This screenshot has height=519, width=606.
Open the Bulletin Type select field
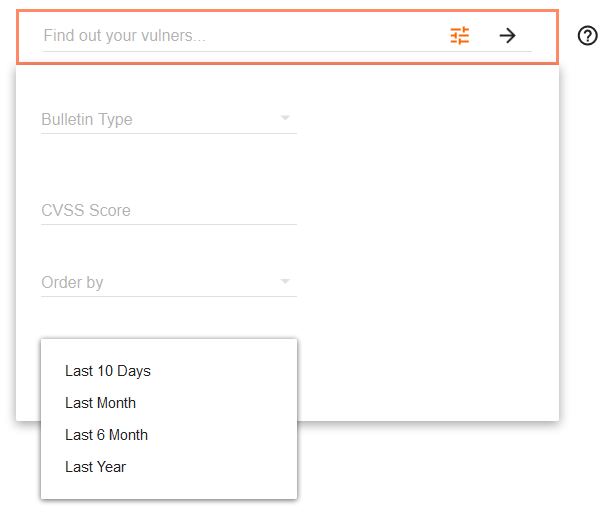pyautogui.click(x=160, y=120)
